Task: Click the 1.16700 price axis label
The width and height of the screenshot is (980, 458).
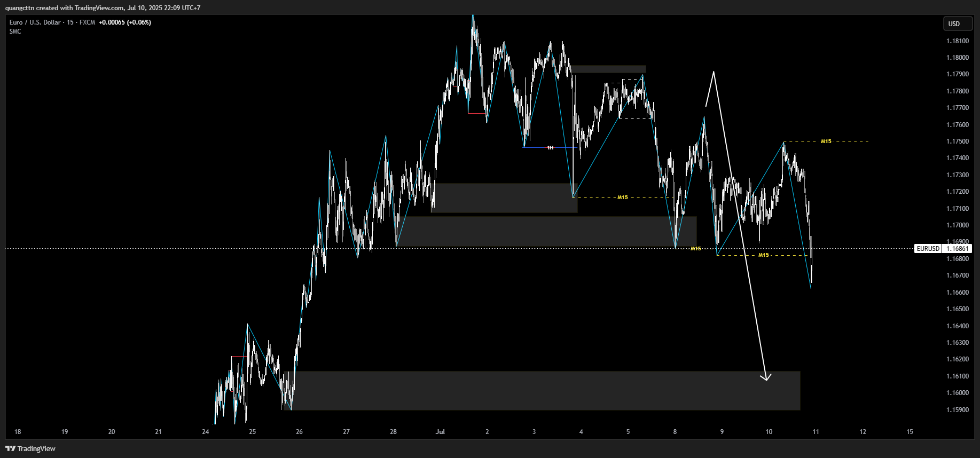Action: [958, 275]
